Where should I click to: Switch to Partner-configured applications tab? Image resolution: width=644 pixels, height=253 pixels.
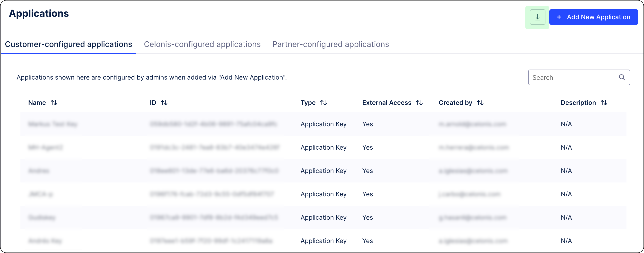click(x=331, y=44)
